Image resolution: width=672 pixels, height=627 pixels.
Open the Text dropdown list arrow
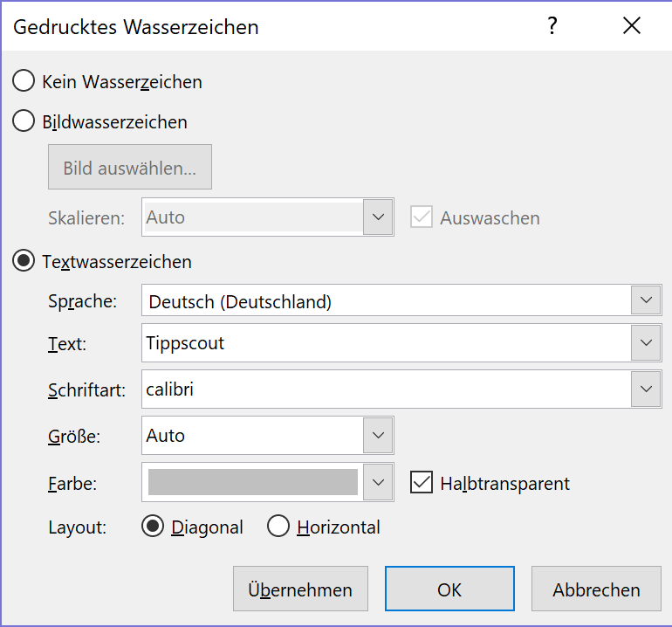[646, 342]
